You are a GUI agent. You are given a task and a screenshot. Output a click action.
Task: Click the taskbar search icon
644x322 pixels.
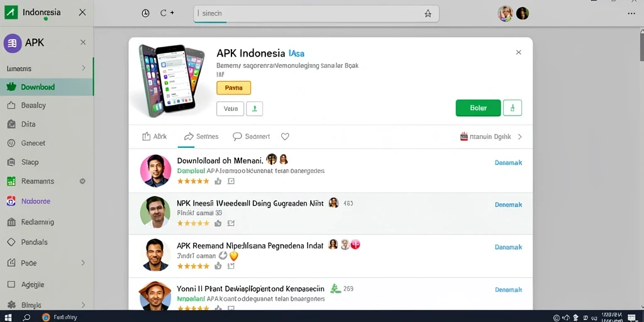pos(26,317)
